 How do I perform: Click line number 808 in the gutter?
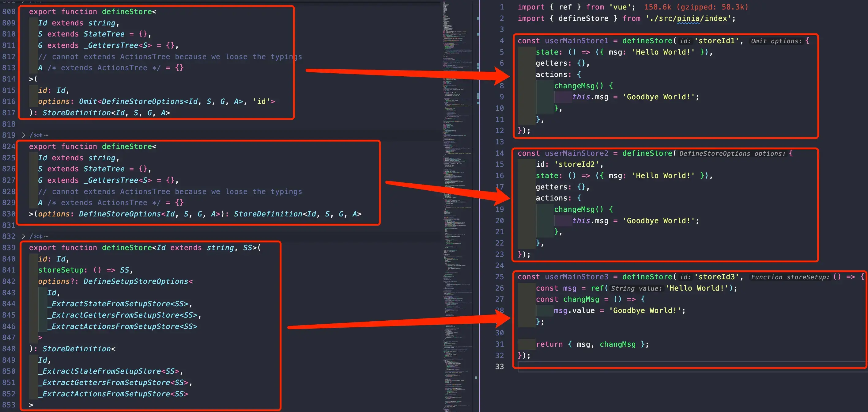point(9,12)
